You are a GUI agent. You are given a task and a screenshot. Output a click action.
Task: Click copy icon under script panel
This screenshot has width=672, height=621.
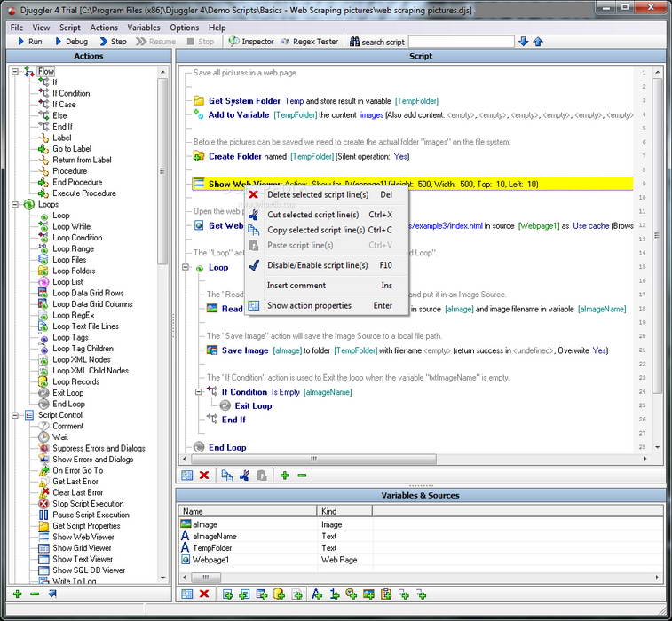pyautogui.click(x=227, y=476)
